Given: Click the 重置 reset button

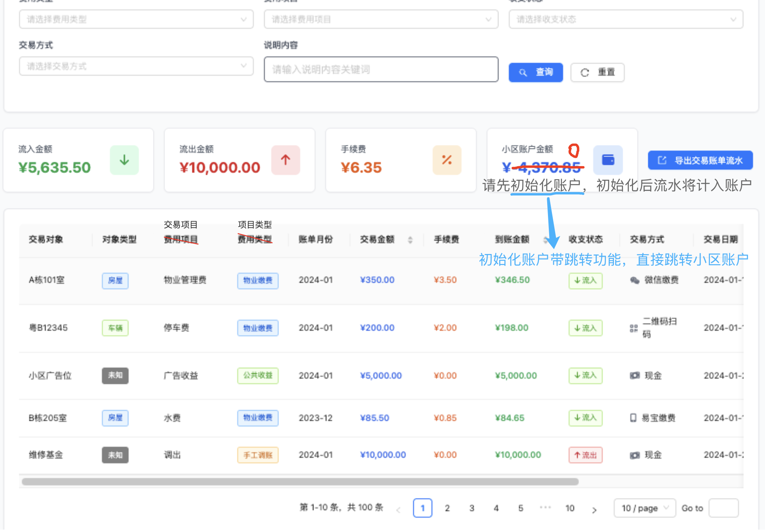Looking at the screenshot, I should click(597, 72).
